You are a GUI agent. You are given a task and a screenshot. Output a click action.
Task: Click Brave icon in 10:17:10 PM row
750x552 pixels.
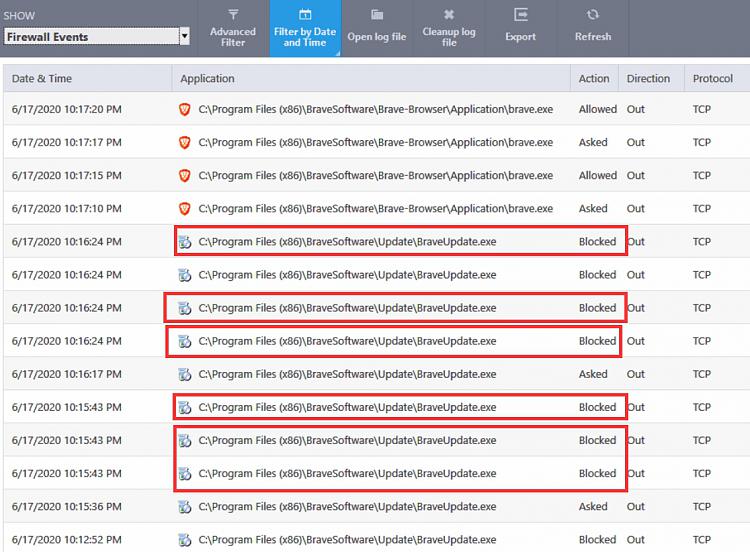[185, 209]
